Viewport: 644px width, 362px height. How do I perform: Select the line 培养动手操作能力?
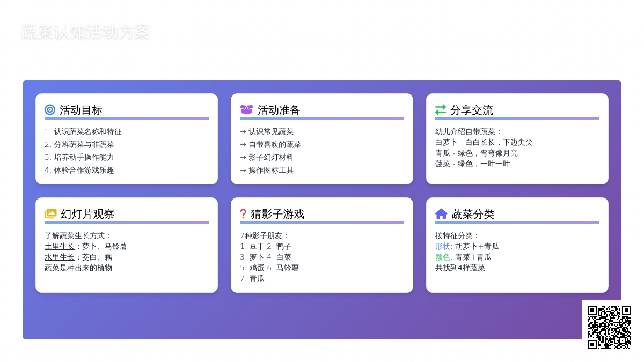[x=84, y=157]
